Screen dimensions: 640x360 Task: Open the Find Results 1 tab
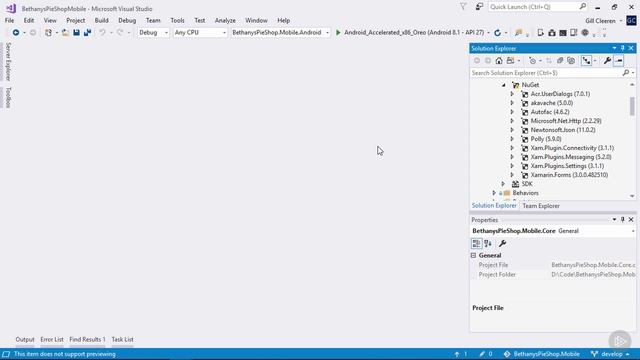[x=87, y=340]
